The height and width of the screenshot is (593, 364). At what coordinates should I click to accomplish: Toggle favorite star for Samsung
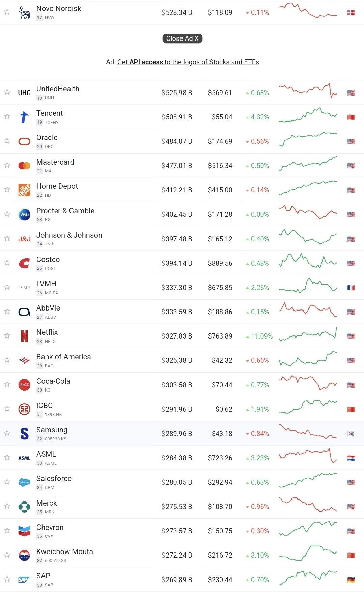point(7,433)
